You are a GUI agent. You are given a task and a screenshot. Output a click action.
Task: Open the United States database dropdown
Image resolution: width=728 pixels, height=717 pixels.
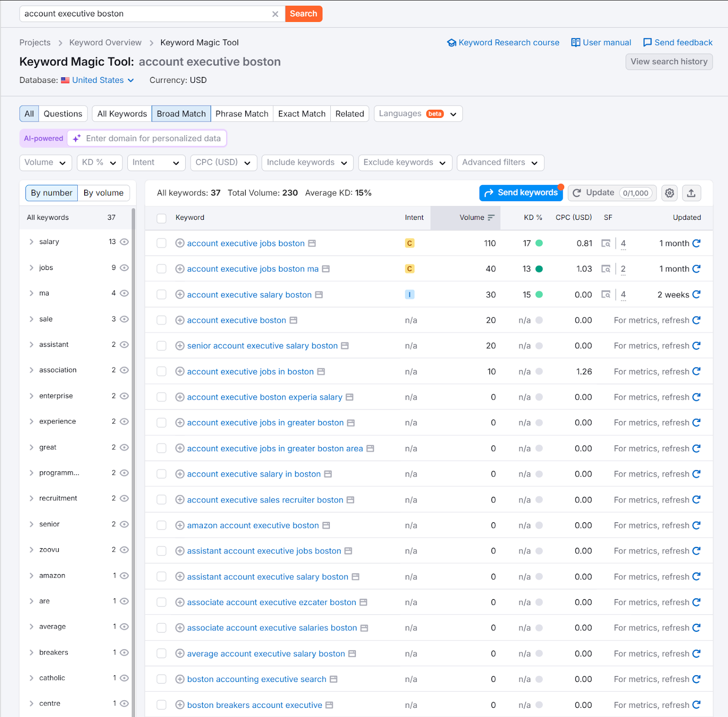102,80
